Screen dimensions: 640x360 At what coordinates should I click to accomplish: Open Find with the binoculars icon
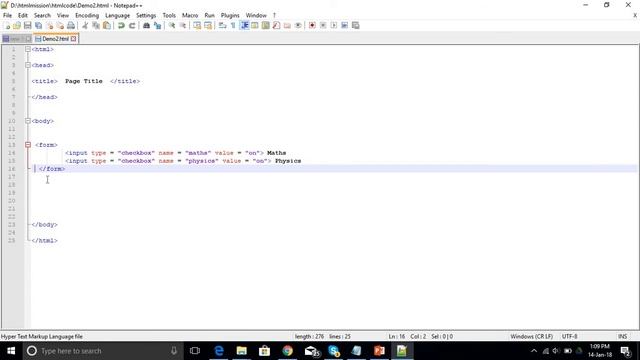(146, 25)
